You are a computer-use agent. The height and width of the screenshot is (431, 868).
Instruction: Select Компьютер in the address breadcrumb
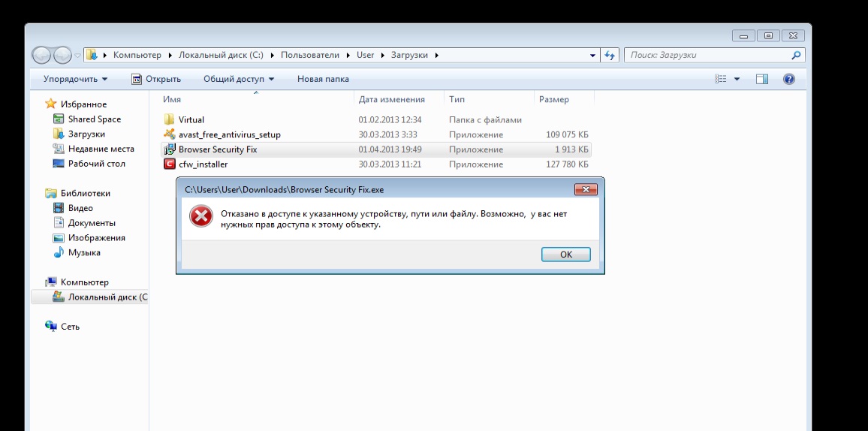[x=137, y=55]
